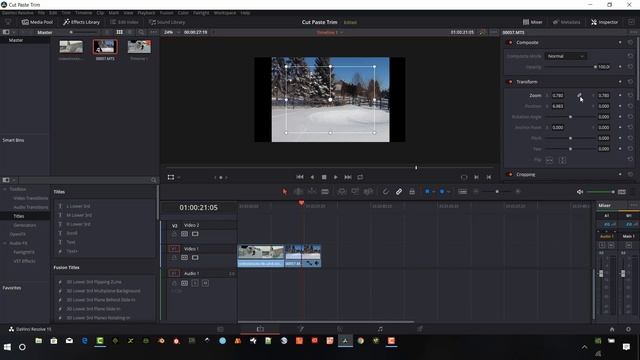Open the Effects Library panel
The image size is (640, 360).
click(82, 22)
